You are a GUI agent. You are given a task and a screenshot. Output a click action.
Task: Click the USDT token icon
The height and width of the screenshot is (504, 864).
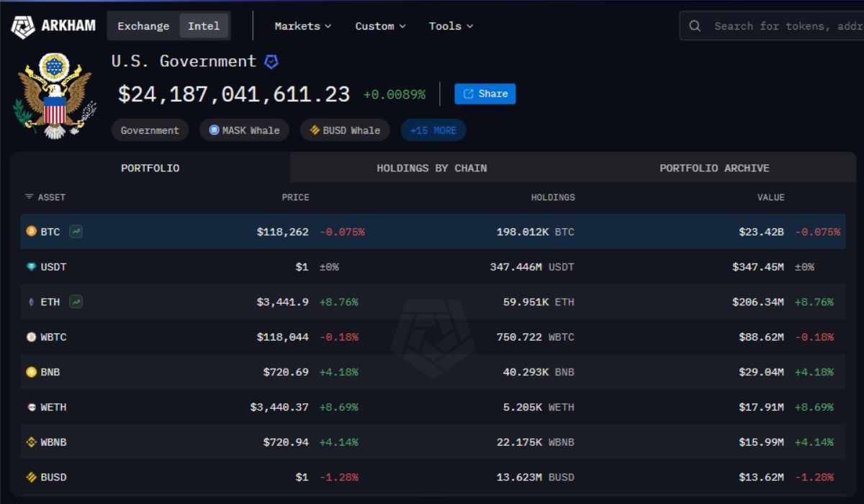point(31,267)
